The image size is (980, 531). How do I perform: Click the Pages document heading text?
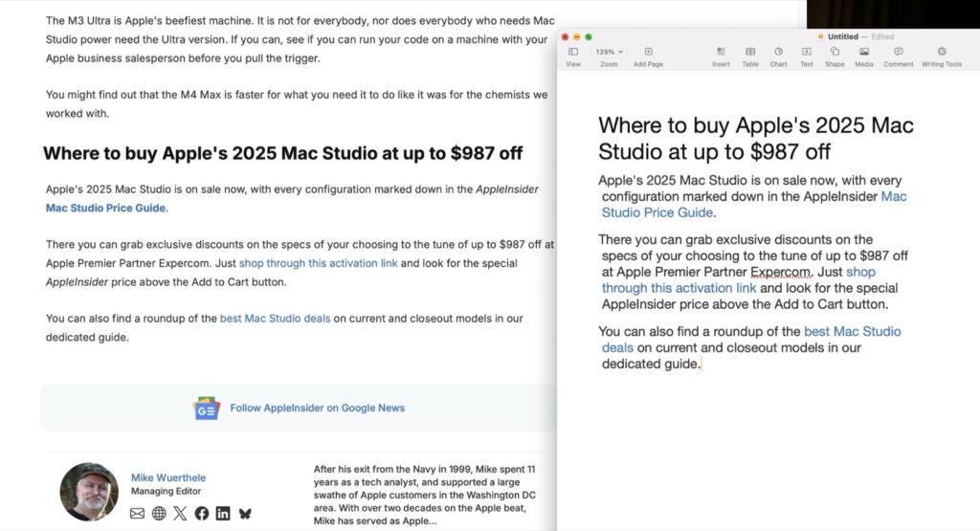[756, 138]
